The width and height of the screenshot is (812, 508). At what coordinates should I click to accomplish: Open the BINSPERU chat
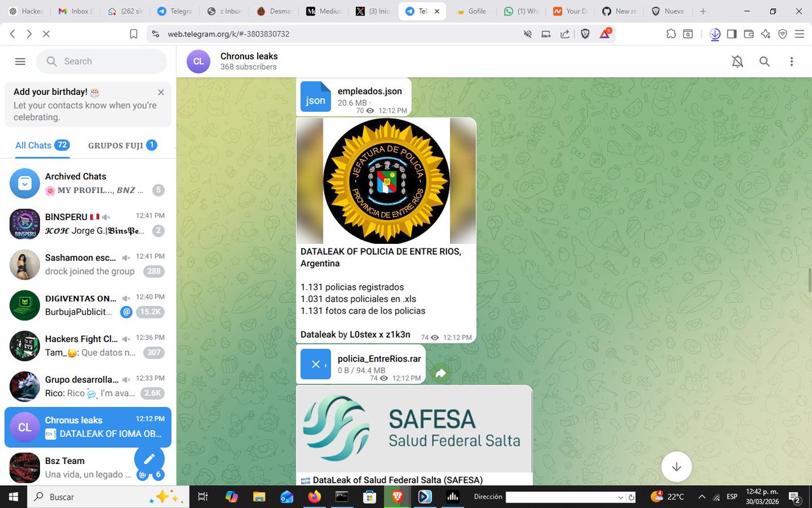(88, 224)
